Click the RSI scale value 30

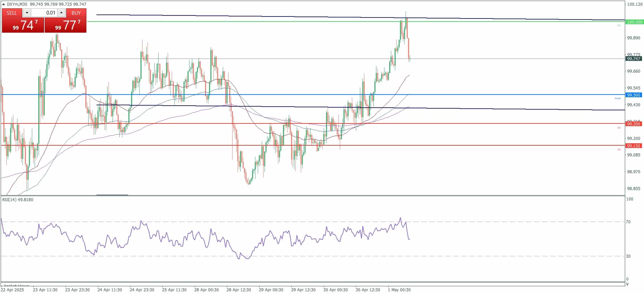tap(628, 256)
